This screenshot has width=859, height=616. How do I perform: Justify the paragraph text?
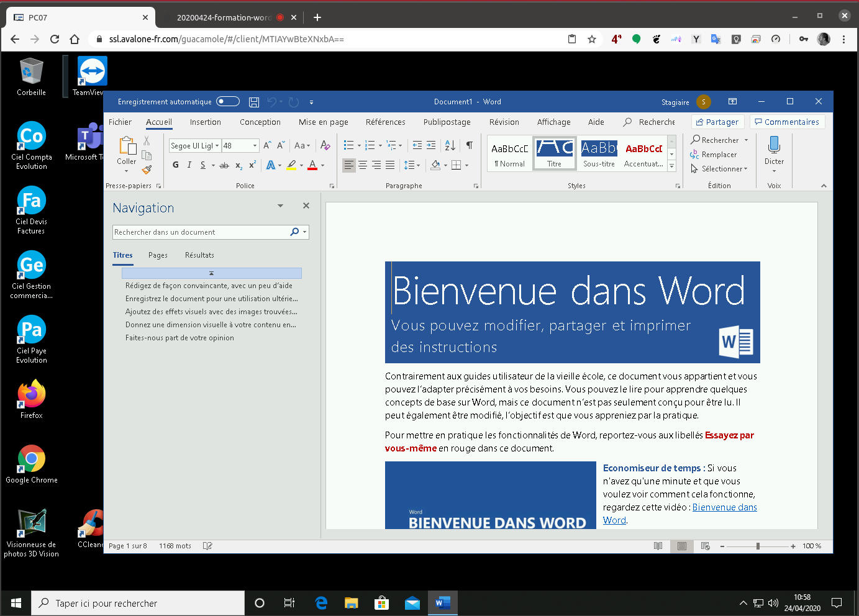pyautogui.click(x=390, y=165)
